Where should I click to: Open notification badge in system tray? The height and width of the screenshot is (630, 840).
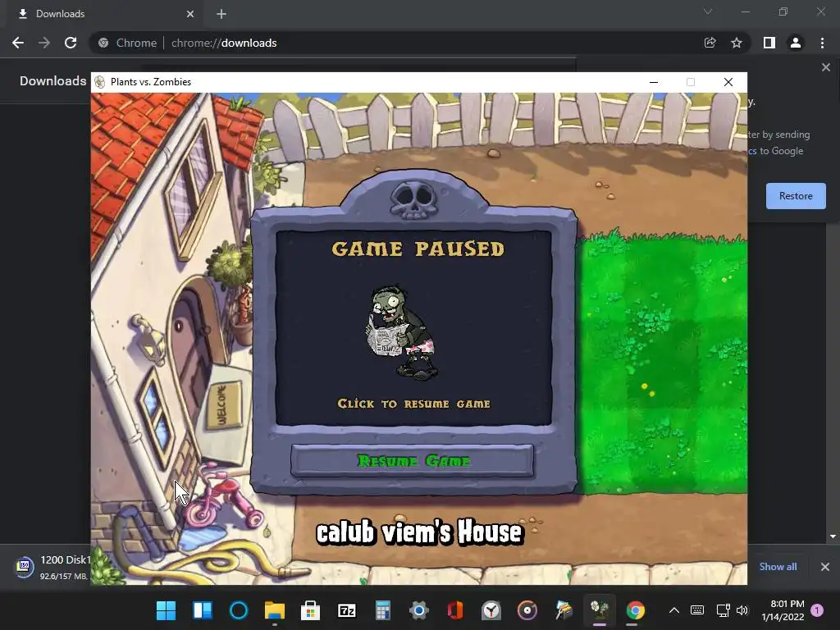point(818,610)
